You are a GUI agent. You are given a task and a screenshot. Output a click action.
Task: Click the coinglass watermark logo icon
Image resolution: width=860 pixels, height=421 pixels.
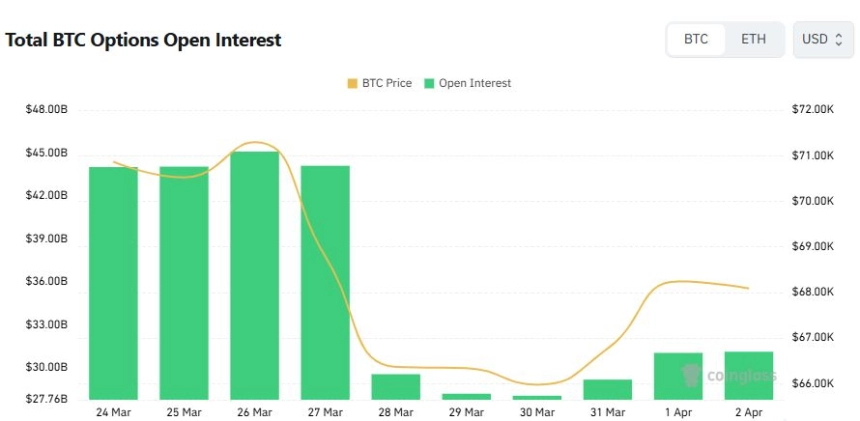pos(692,375)
